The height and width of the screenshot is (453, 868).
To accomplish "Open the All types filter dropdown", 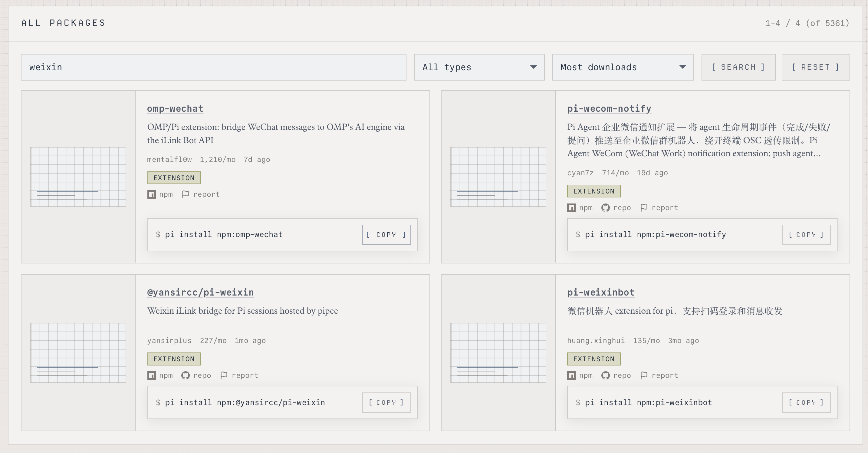I will pos(479,68).
